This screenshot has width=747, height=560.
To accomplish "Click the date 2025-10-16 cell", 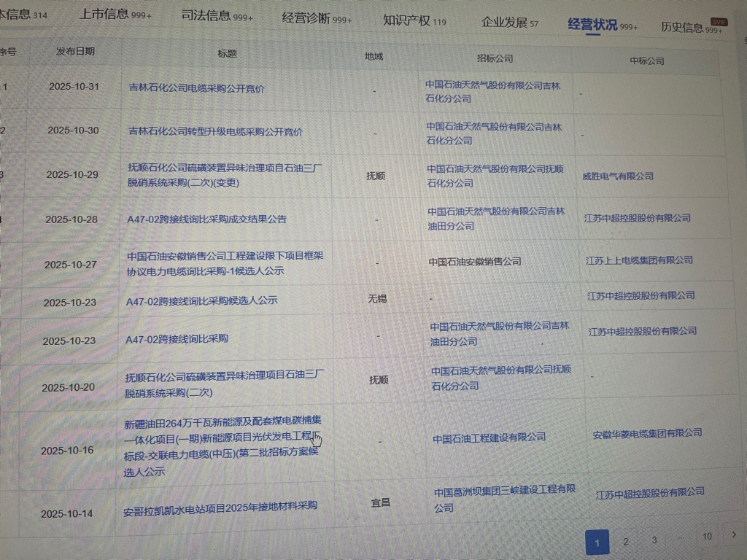I will (67, 451).
